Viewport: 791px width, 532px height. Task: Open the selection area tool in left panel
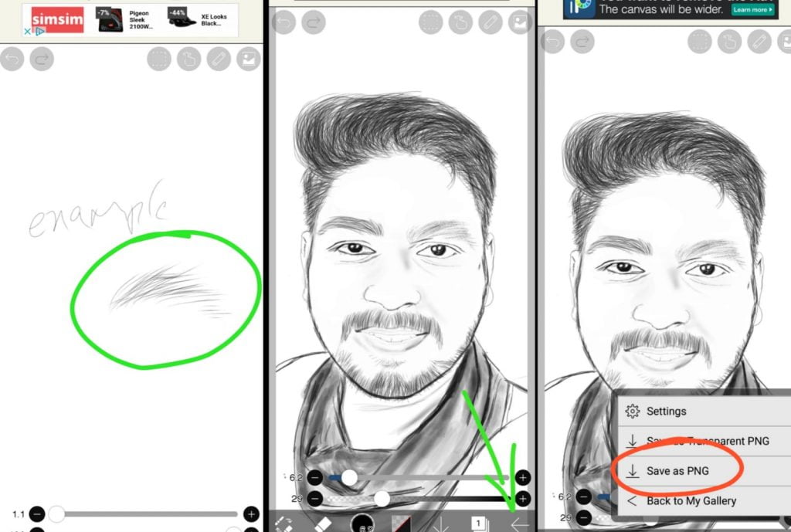click(160, 59)
